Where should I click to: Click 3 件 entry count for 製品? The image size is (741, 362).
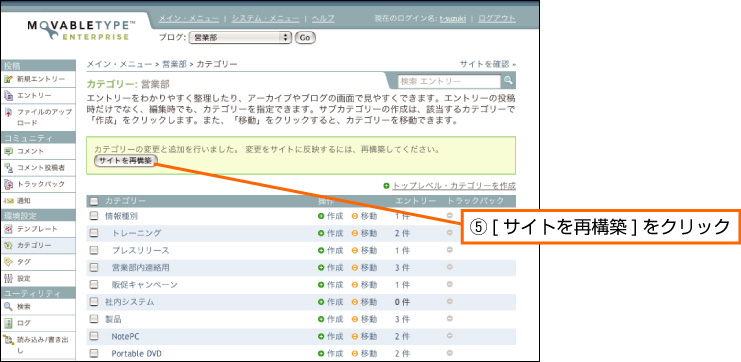pos(403,319)
